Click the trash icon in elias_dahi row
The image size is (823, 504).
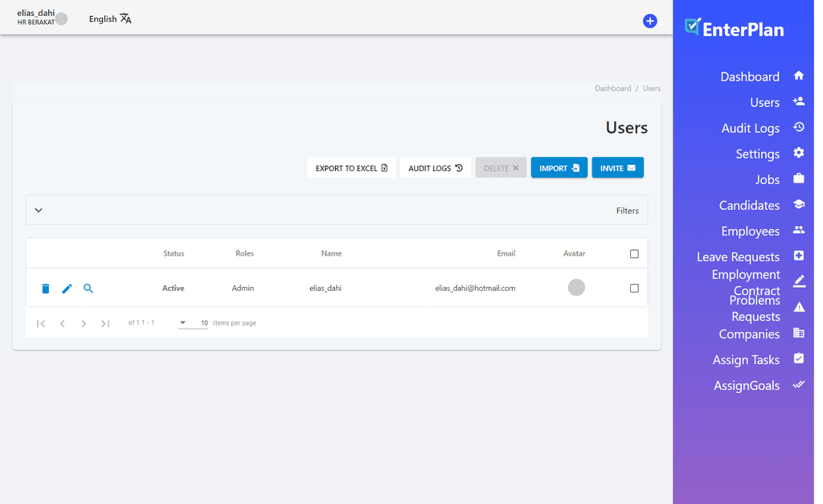(46, 289)
